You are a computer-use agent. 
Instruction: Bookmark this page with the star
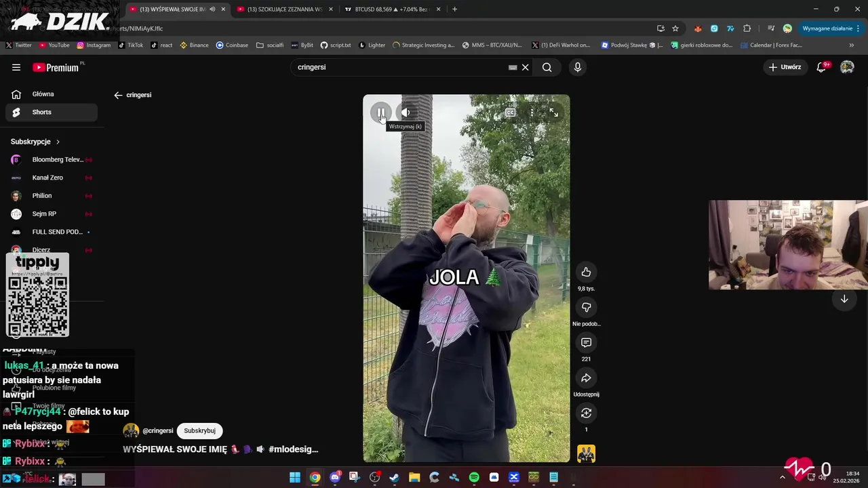675,28
